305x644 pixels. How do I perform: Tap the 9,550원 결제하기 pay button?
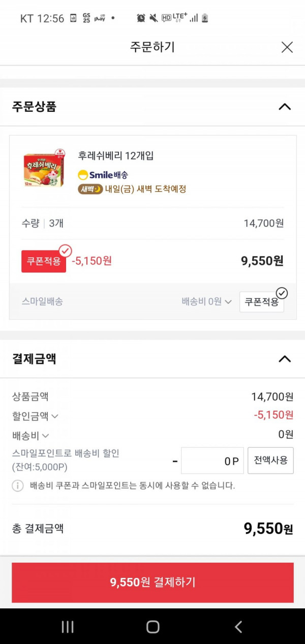[x=152, y=582]
